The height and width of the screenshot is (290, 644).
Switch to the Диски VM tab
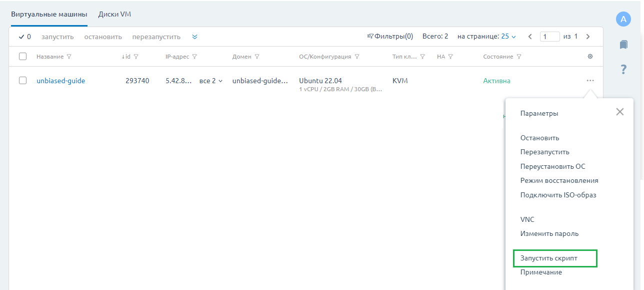click(114, 15)
